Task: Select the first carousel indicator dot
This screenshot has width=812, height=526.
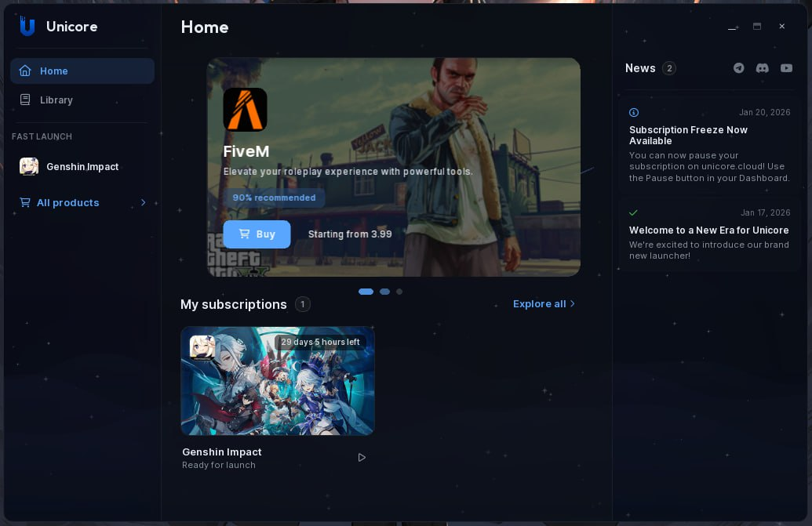Action: (366, 292)
